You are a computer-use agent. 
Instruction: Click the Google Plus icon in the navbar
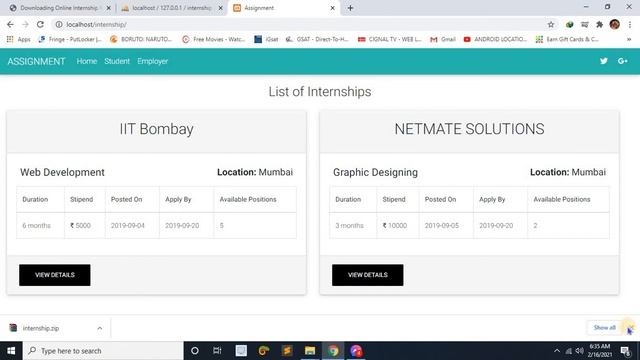(622, 61)
